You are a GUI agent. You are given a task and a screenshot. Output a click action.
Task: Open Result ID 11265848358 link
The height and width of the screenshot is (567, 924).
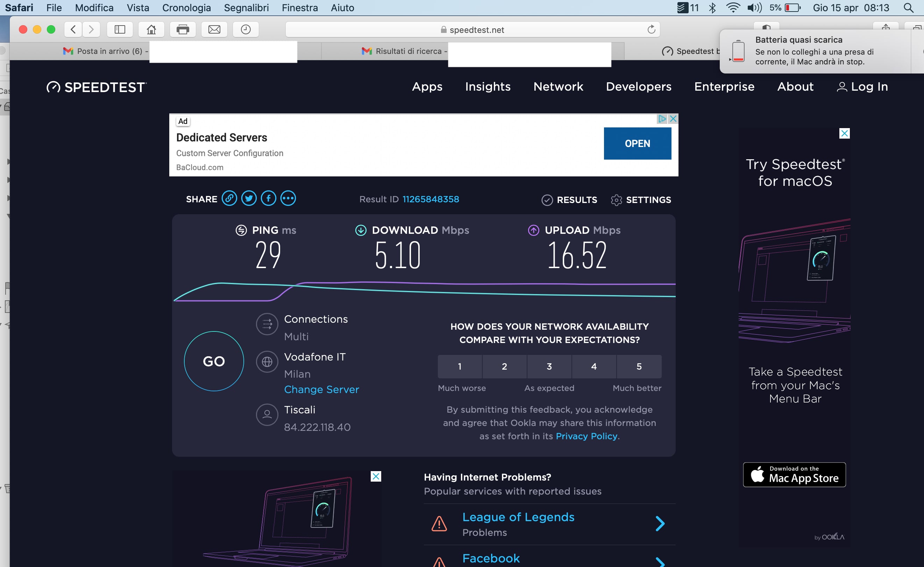click(431, 199)
